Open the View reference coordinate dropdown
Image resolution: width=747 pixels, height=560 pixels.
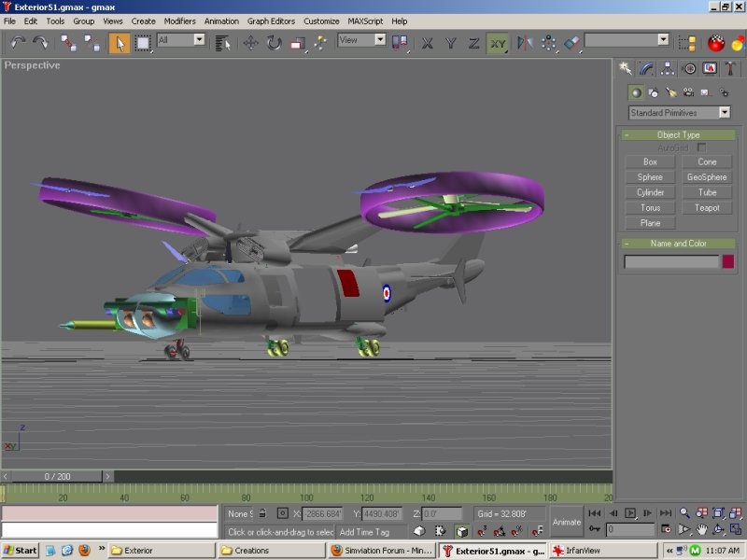(x=361, y=40)
